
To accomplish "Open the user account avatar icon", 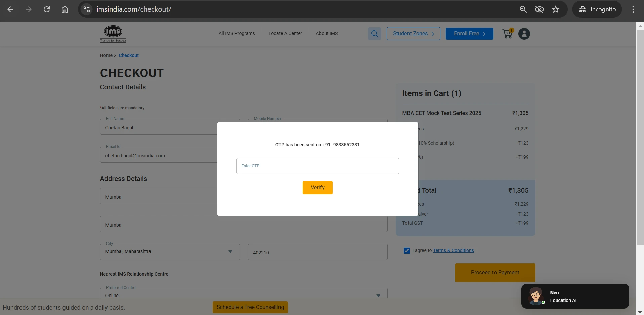I will click(524, 34).
